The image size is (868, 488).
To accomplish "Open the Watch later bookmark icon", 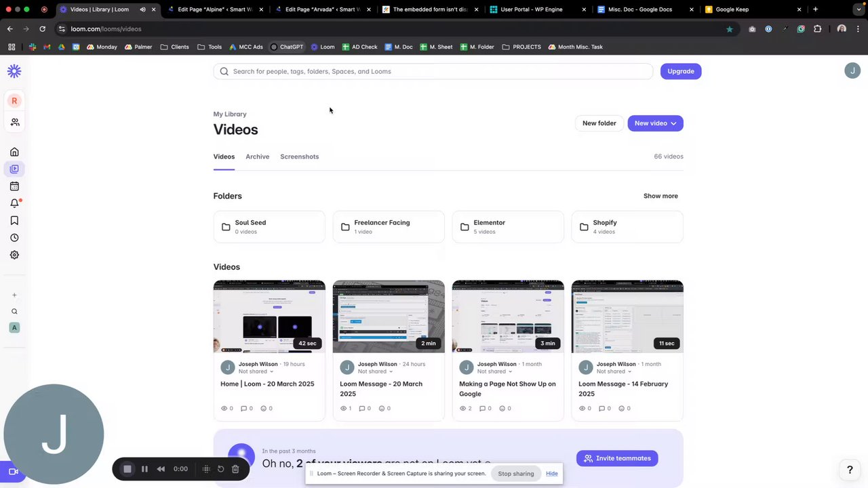I will (x=14, y=220).
